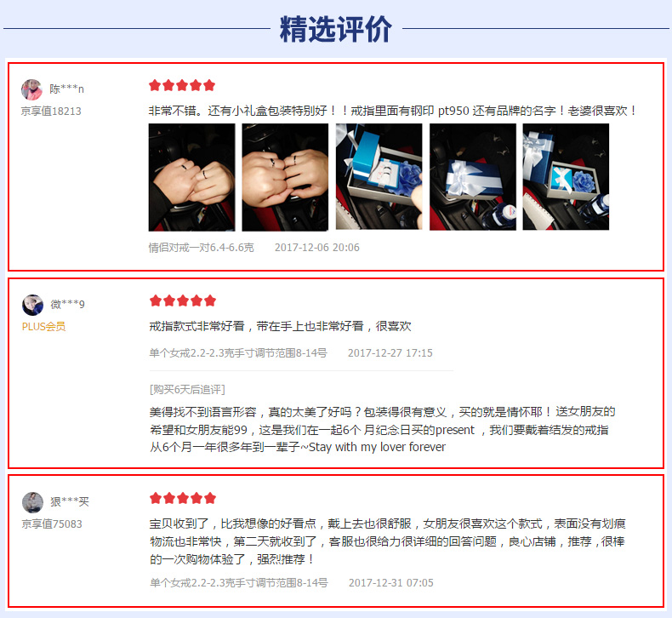Click the 京享值18213 label
Screen dimensions: 672x618
(x=51, y=111)
